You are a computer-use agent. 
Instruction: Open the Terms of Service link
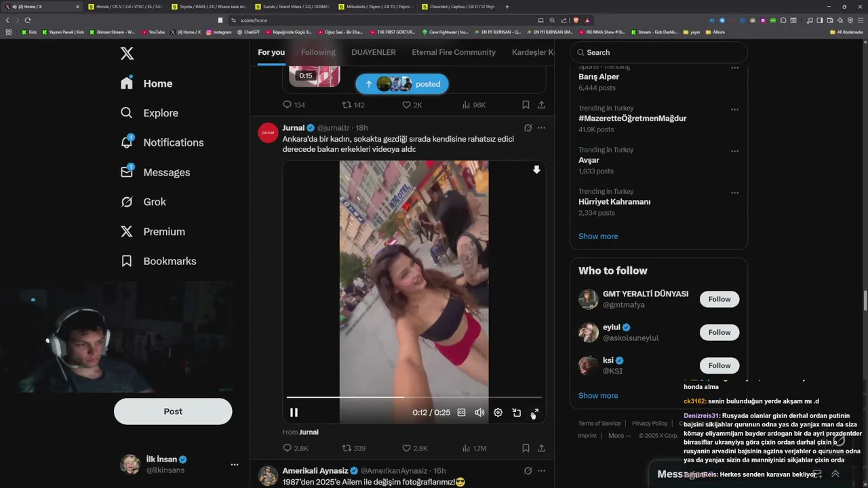pos(599,423)
